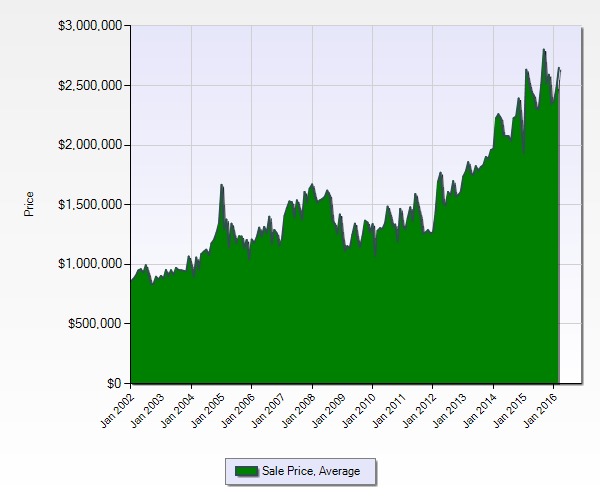
Task: Click the Jan 2006 axis label
Action: click(238, 410)
